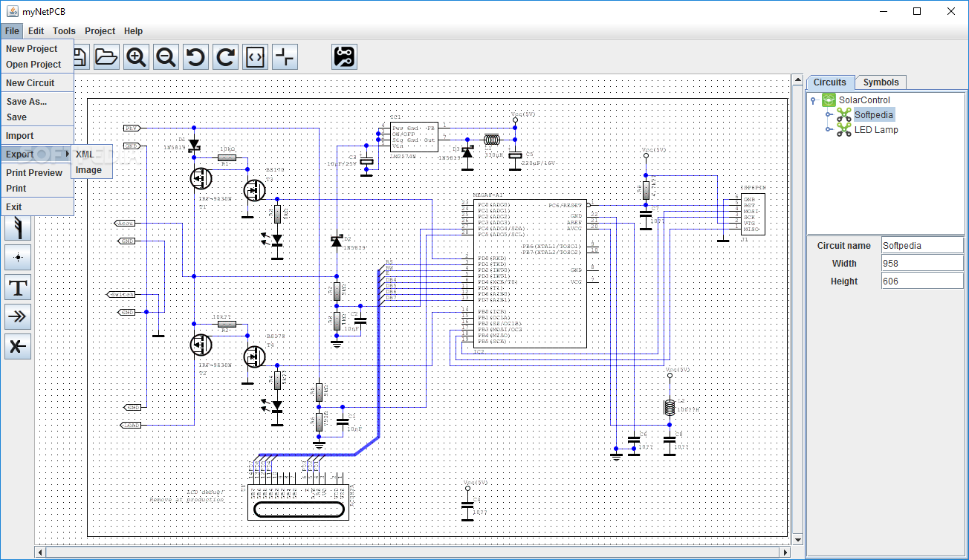Open the Tools menu
Screen dimensions: 969x560
(64, 31)
